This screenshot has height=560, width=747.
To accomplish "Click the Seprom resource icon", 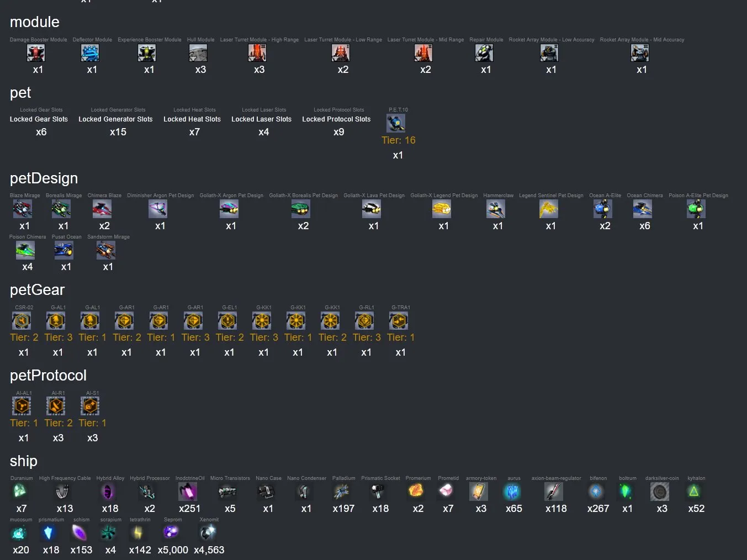I will tap(171, 532).
